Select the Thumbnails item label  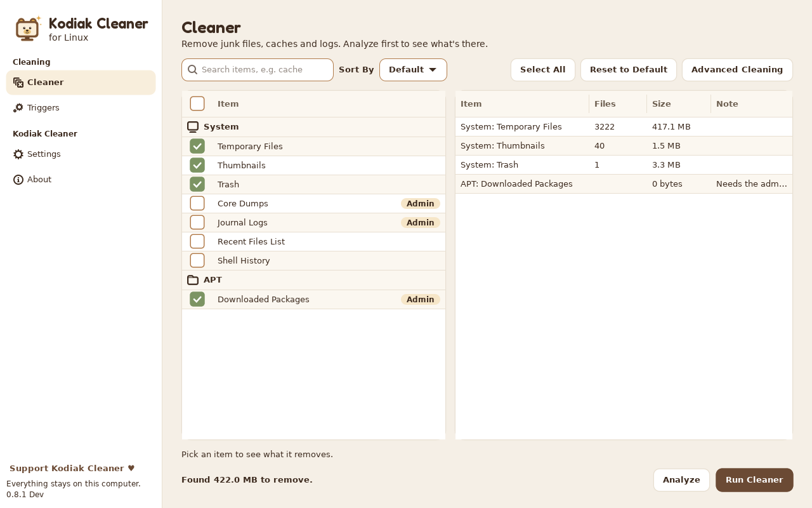pos(242,166)
